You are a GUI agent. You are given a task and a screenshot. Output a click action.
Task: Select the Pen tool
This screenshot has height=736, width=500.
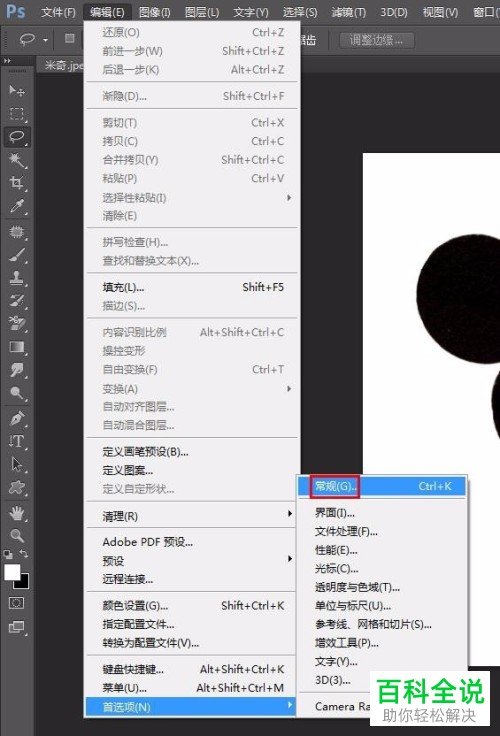(x=17, y=418)
